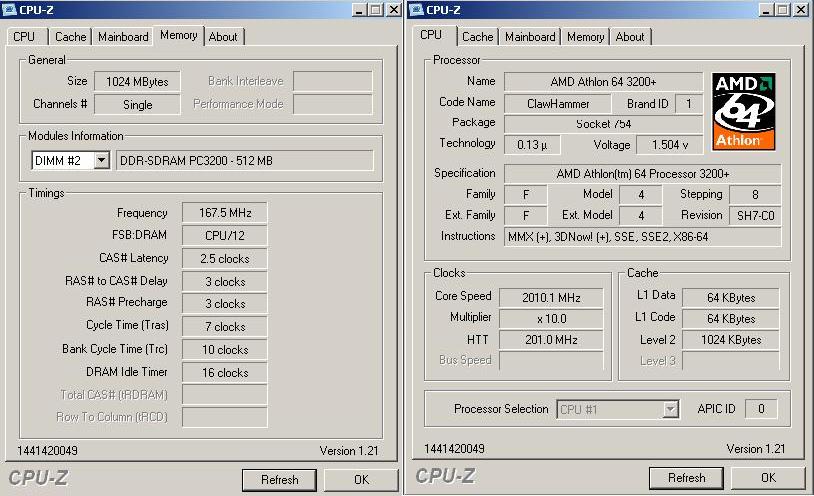This screenshot has height=496, width=814.
Task: Maximize the right CPU-Z window
Action: [783, 10]
